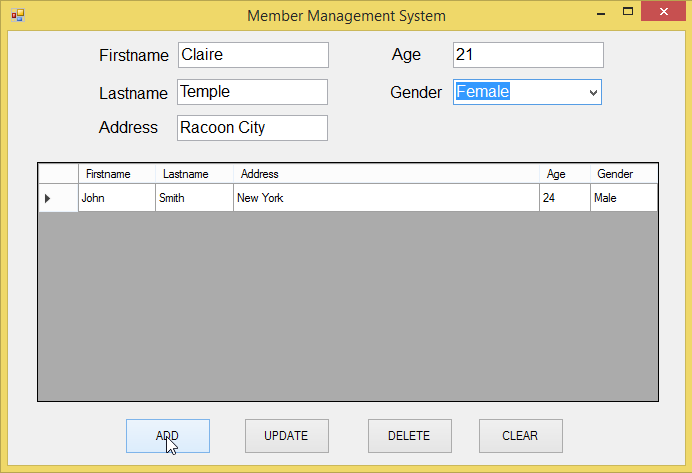Click the Age field showing 21
The height and width of the screenshot is (473, 692).
pyautogui.click(x=528, y=55)
